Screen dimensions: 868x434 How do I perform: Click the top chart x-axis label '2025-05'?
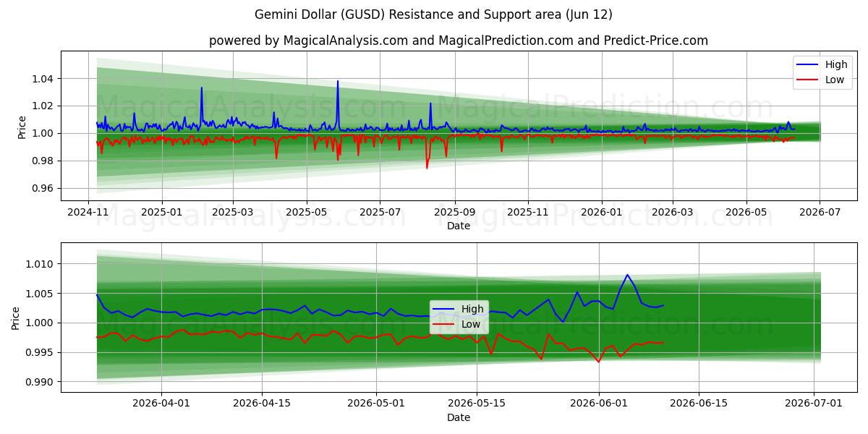pyautogui.click(x=307, y=213)
